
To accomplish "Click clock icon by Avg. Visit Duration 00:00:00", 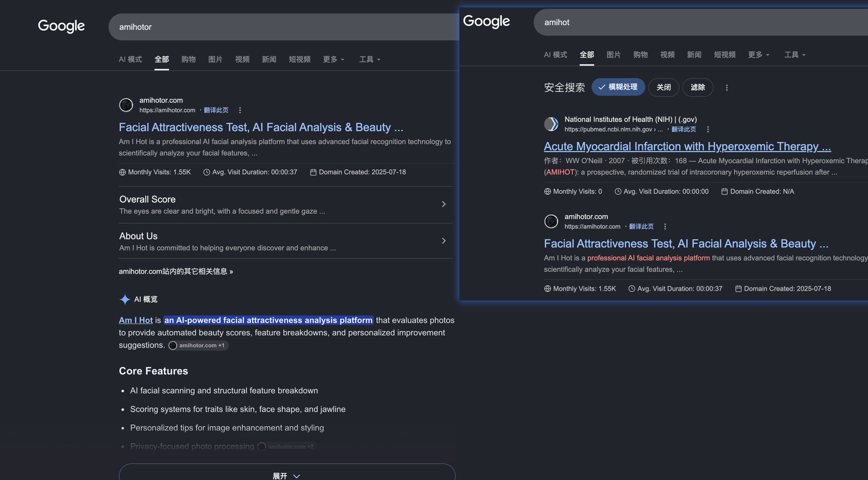I will pyautogui.click(x=618, y=191).
